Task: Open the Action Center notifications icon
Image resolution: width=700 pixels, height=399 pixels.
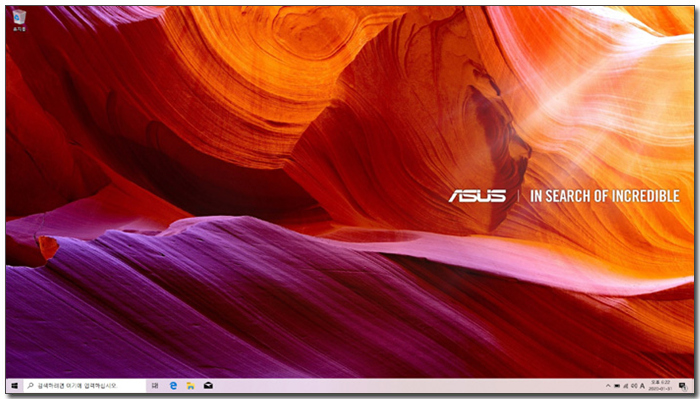Action: (x=683, y=386)
